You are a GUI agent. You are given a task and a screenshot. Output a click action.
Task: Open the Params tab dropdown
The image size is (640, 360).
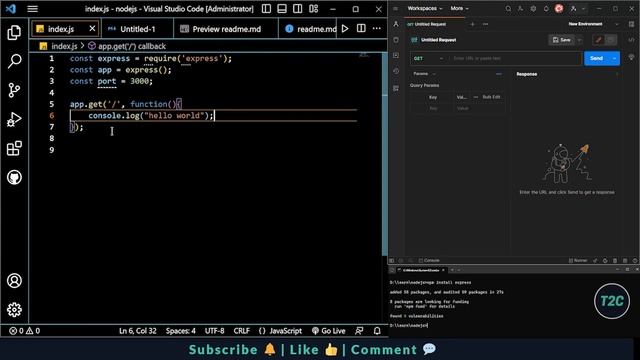point(424,74)
